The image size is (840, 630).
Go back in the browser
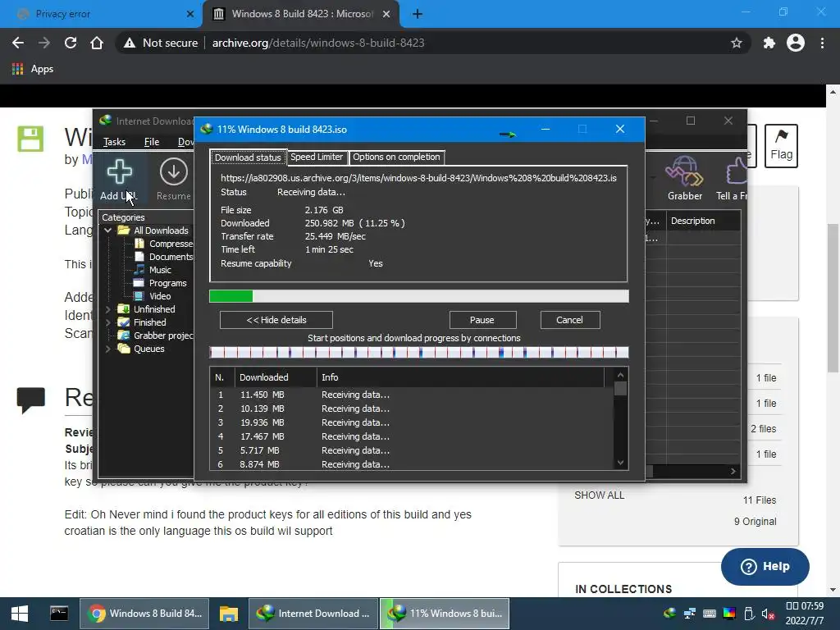point(18,43)
